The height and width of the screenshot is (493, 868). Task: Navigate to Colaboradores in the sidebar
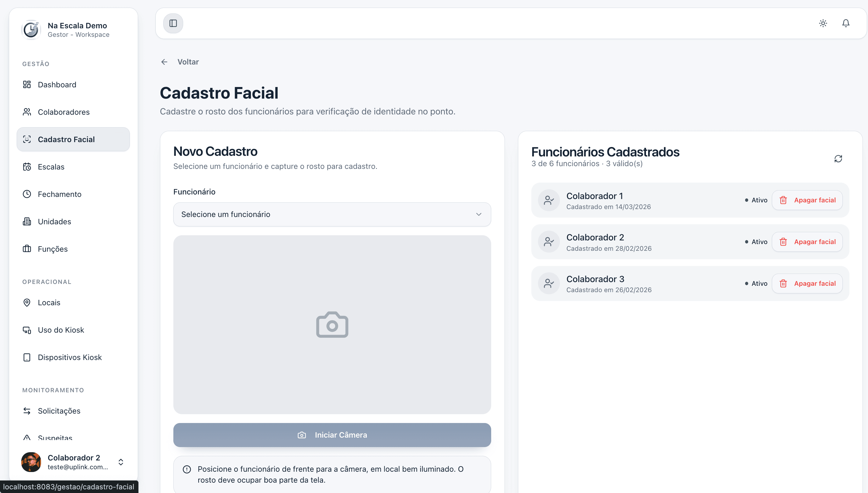pyautogui.click(x=64, y=112)
